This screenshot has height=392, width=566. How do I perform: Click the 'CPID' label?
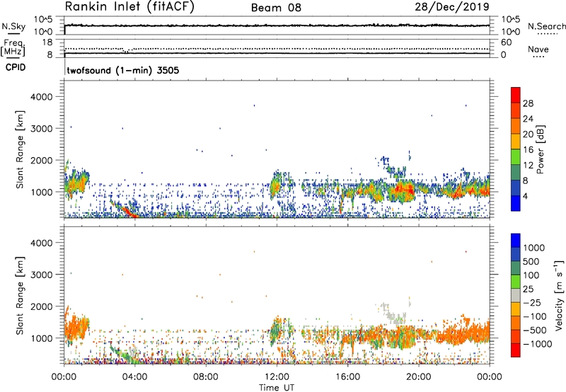click(x=16, y=67)
